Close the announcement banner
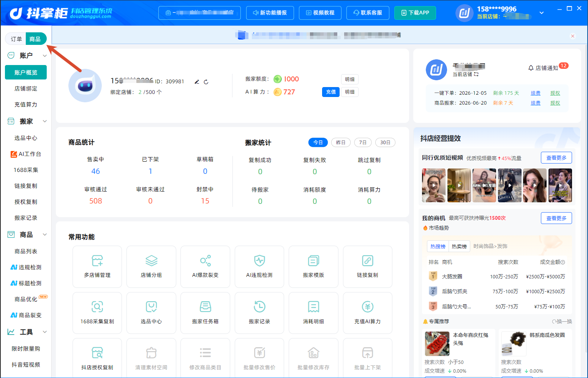 click(573, 36)
